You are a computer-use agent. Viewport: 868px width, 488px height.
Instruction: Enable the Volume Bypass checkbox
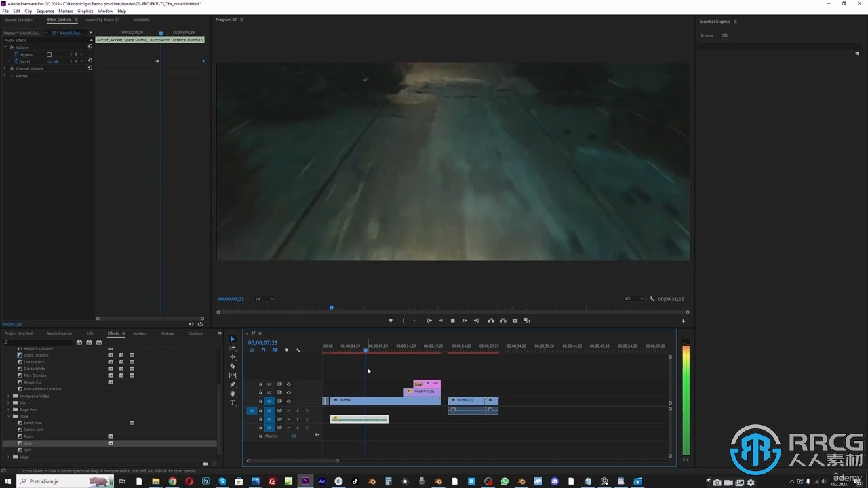coord(49,54)
